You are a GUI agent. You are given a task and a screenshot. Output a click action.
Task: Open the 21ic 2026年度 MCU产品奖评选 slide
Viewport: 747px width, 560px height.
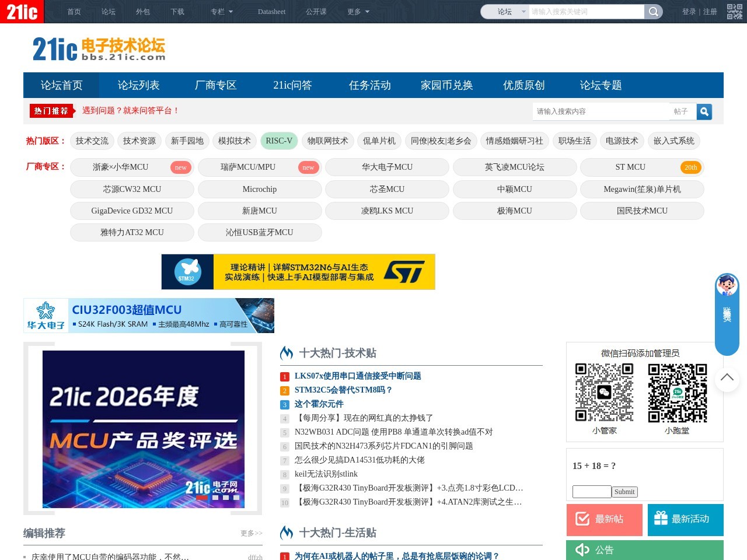pyautogui.click(x=144, y=429)
